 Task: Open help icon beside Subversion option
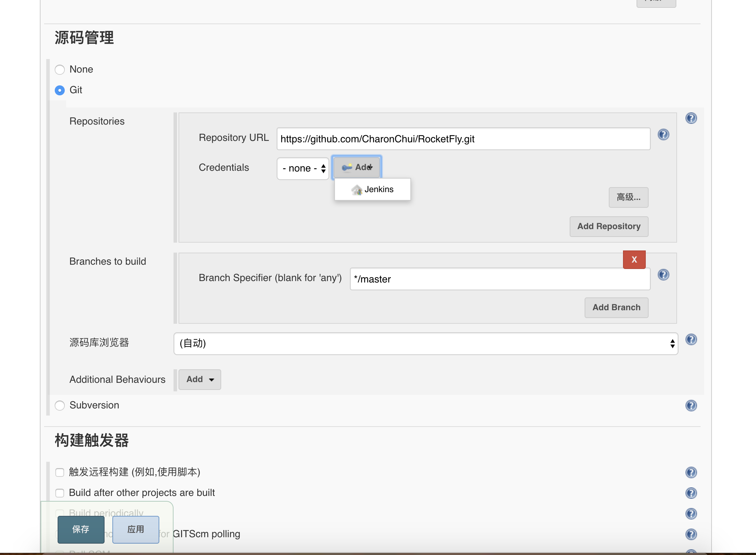point(691,406)
